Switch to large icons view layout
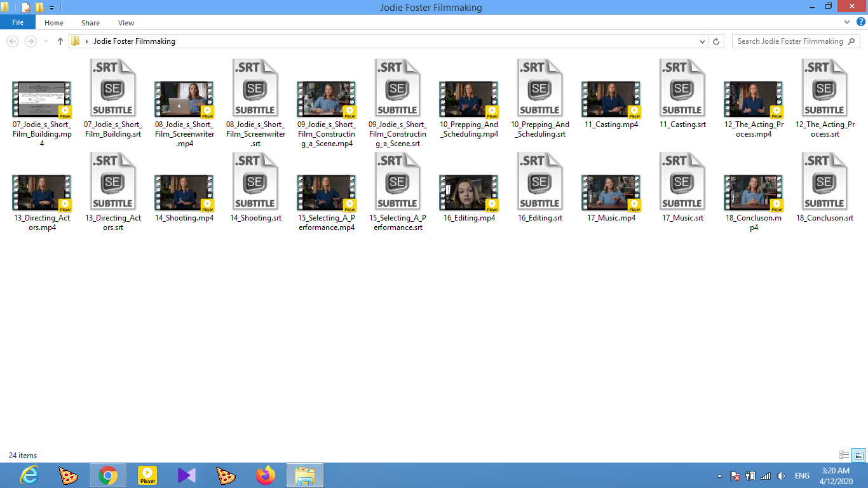The height and width of the screenshot is (488, 868). click(858, 455)
